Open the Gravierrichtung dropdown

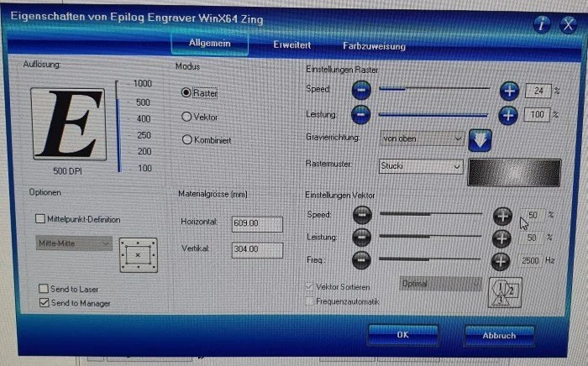tap(422, 138)
